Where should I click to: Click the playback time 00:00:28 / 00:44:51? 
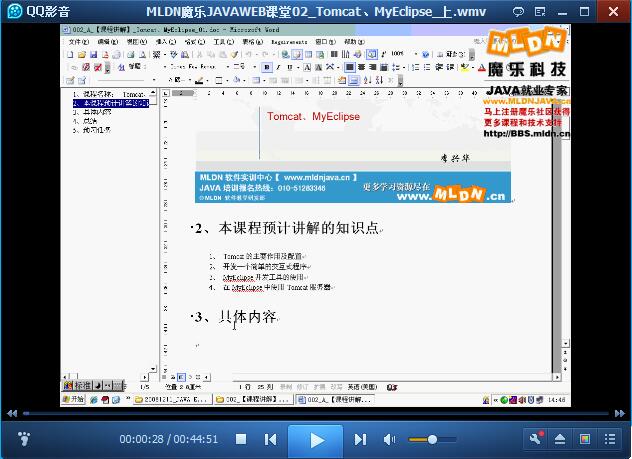[168, 439]
